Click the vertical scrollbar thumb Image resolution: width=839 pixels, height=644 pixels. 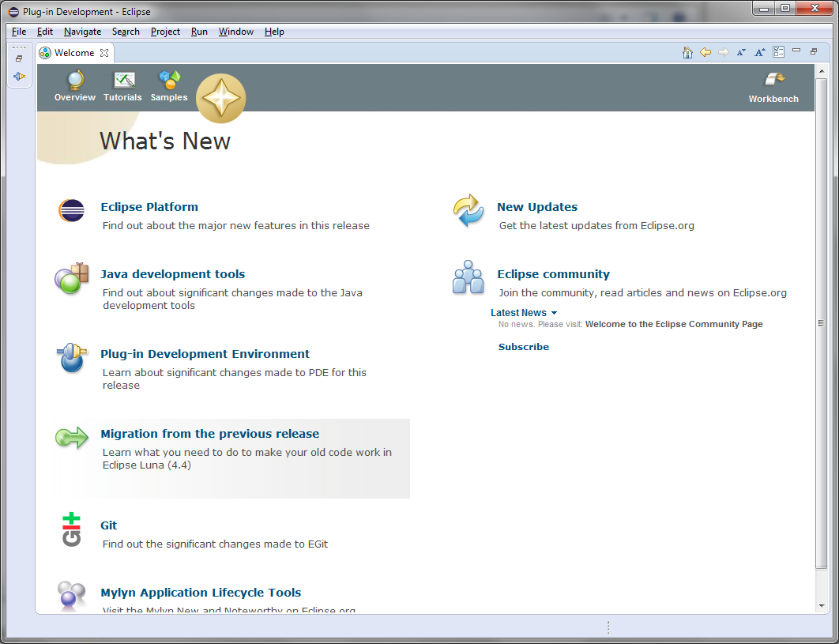click(x=820, y=324)
